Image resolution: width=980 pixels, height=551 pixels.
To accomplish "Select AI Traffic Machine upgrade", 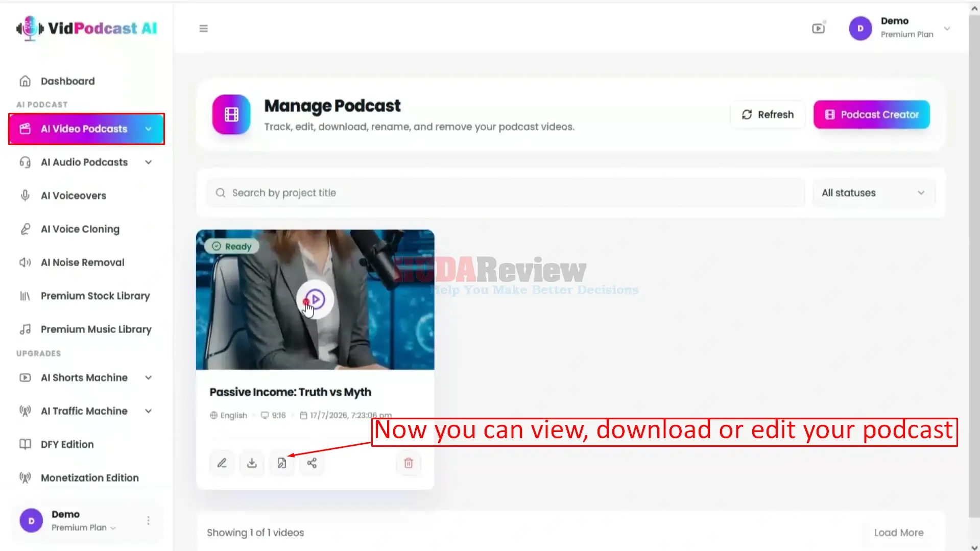I will tap(84, 411).
